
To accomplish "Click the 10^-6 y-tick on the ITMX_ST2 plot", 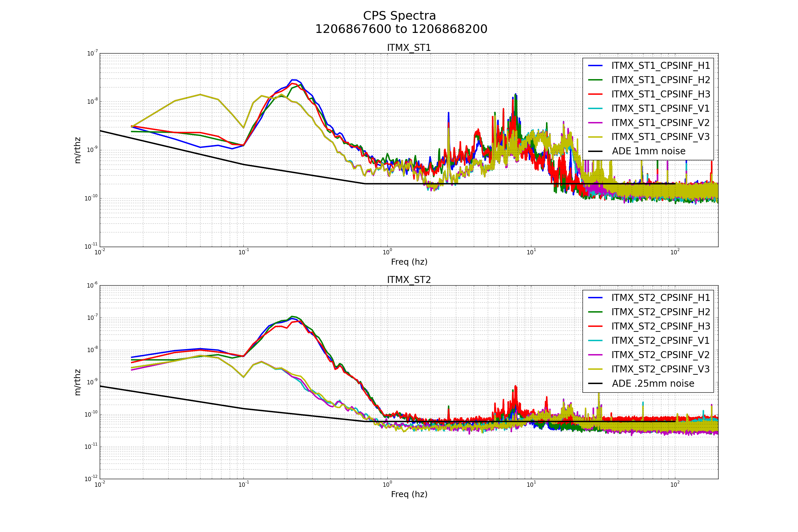I will 92,285.
